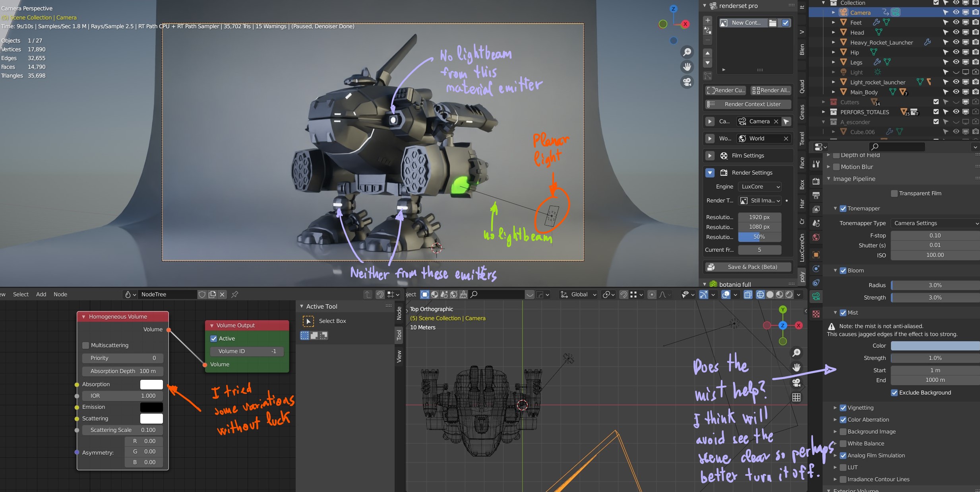980x492 pixels.
Task: Click the Render All button
Action: click(771, 90)
